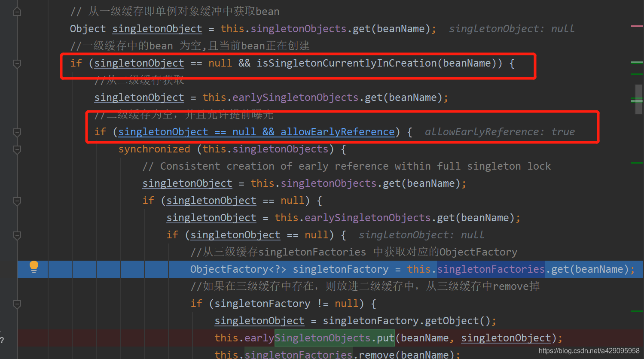Collapse fold marker on the synchronized line

pos(17,149)
